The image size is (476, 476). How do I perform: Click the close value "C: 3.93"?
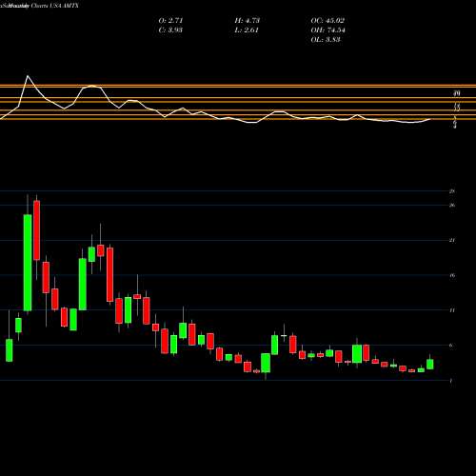[170, 30]
